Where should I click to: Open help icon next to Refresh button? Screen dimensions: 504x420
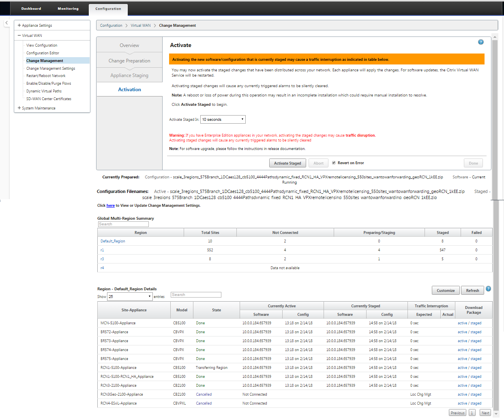488,289
